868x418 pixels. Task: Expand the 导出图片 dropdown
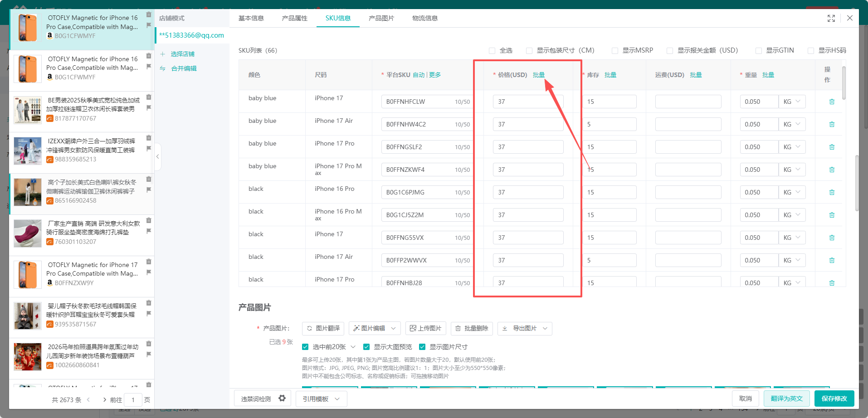525,328
